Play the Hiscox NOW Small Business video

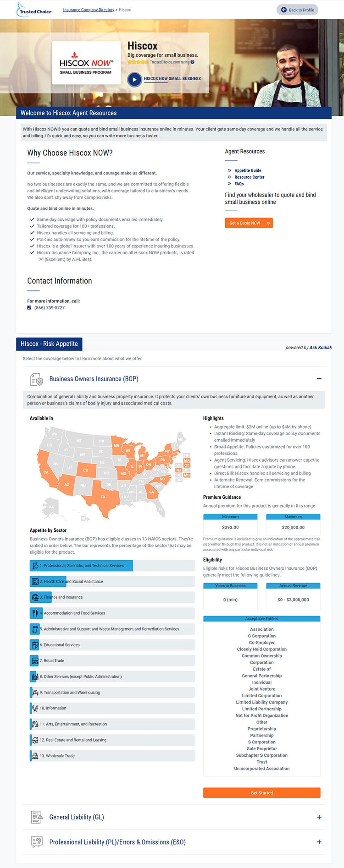134,79
